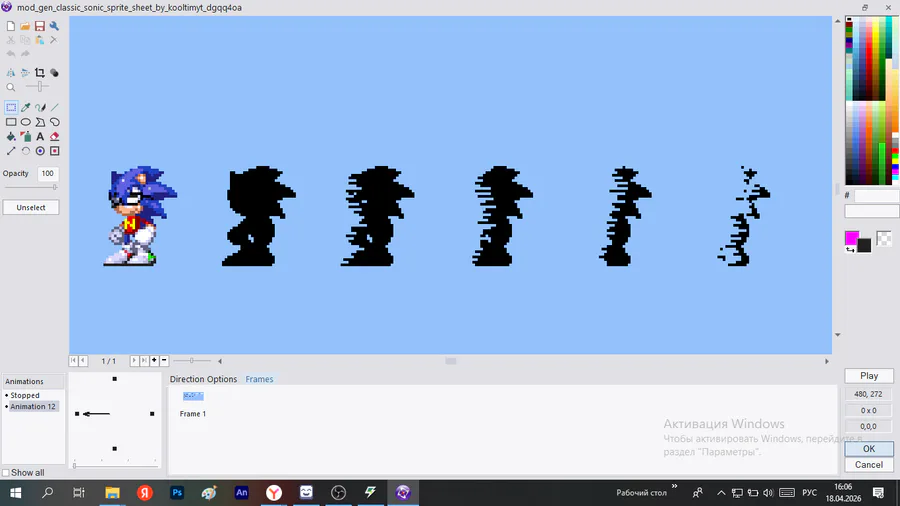Open the Windows Start menu
The width and height of the screenshot is (900, 506).
click(x=15, y=493)
